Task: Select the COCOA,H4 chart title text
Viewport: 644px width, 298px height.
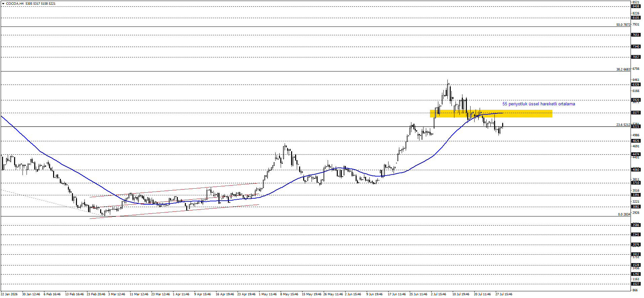Action: [15, 4]
